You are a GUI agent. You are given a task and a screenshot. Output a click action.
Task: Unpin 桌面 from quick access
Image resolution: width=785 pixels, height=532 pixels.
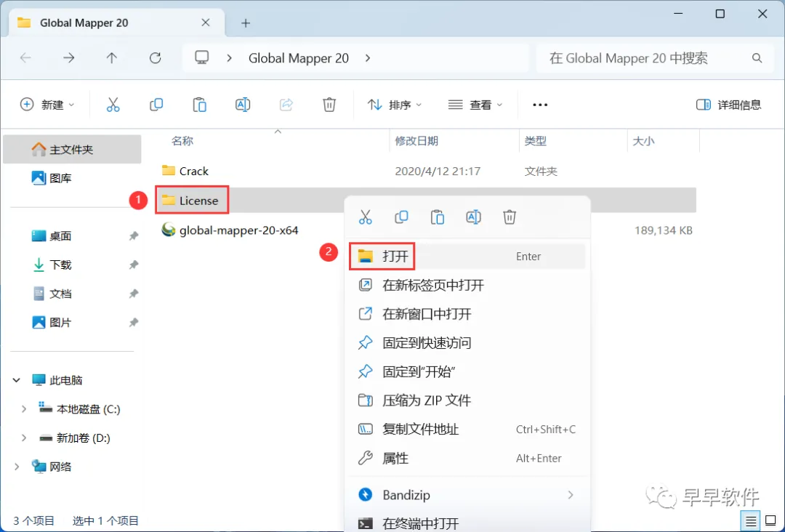tap(134, 235)
